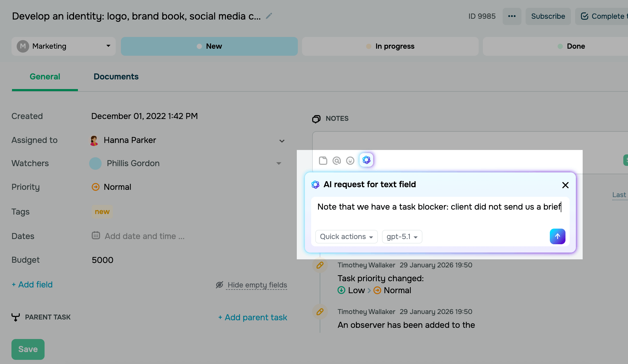Image resolution: width=628 pixels, height=364 pixels.
Task: Open the emoji picker icon
Action: click(x=350, y=161)
